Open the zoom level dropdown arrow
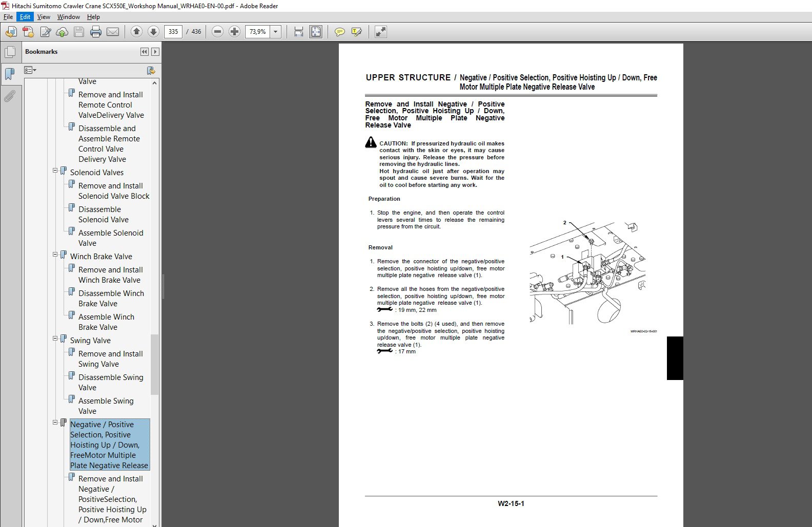 276,32
